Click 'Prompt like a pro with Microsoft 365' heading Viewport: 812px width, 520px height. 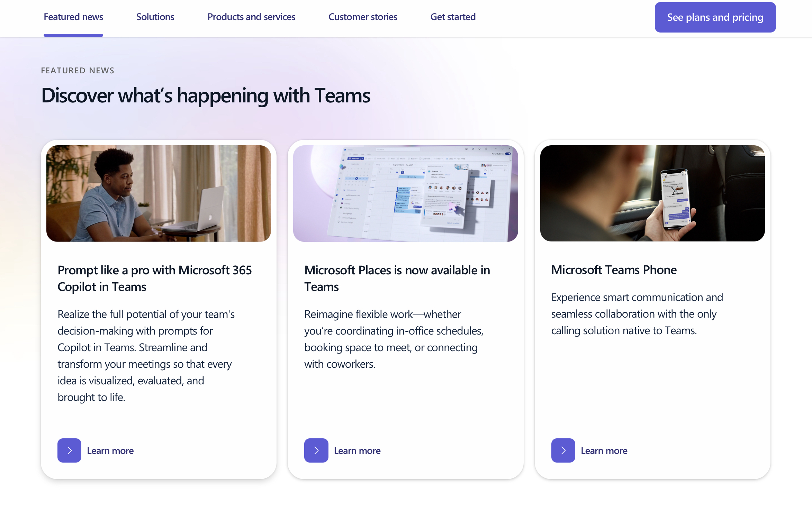155,279
